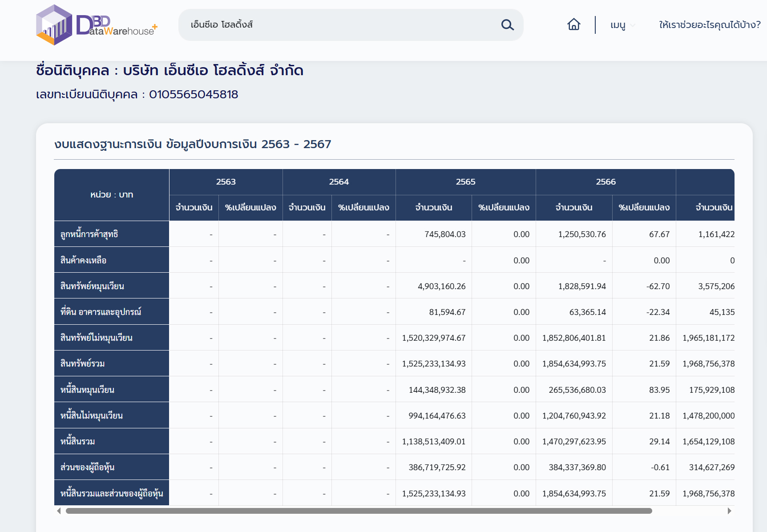
Task: Focus the search field containing เอ็นซีเอ โฮลดิ้งส์
Action: click(338, 25)
